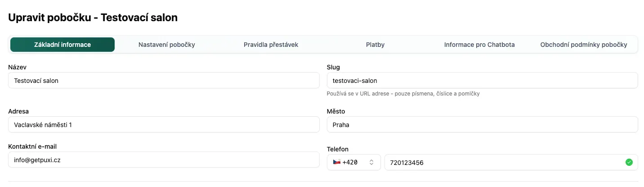This screenshot has height=187, width=644.
Task: Click the phone number field 720123456
Action: tap(504, 162)
